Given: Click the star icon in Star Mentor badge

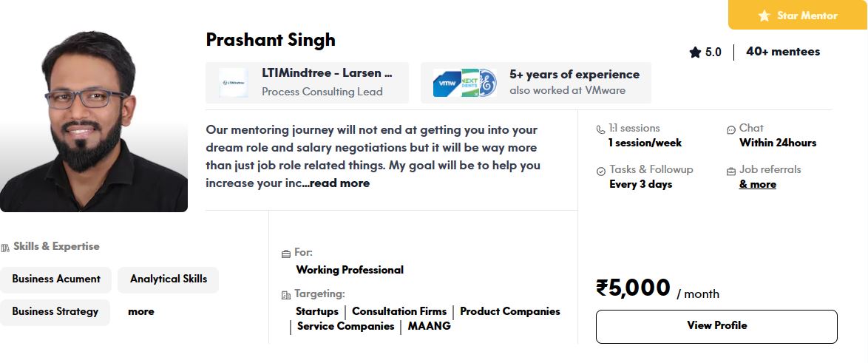Looking at the screenshot, I should [764, 16].
